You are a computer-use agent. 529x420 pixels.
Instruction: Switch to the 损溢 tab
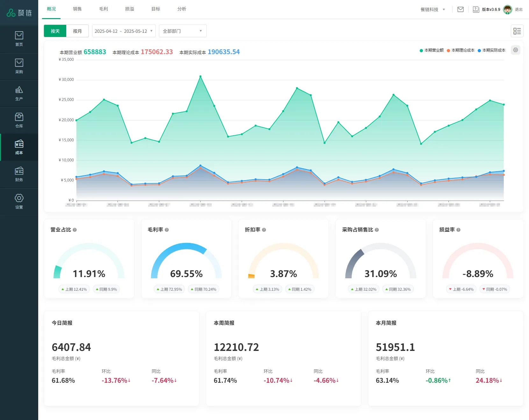[130, 9]
